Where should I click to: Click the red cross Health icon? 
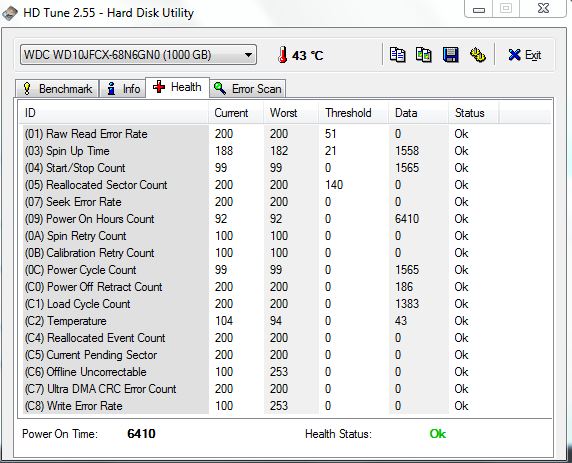[159, 87]
